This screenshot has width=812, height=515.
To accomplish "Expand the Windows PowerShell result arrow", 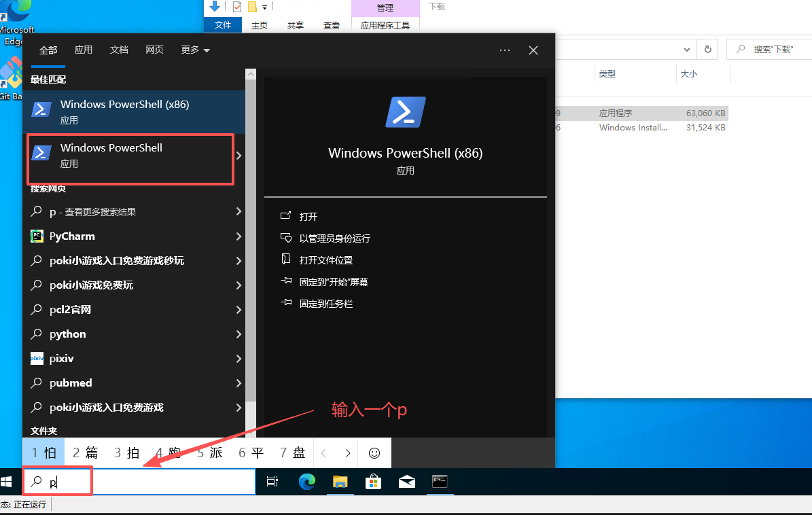I will (239, 155).
